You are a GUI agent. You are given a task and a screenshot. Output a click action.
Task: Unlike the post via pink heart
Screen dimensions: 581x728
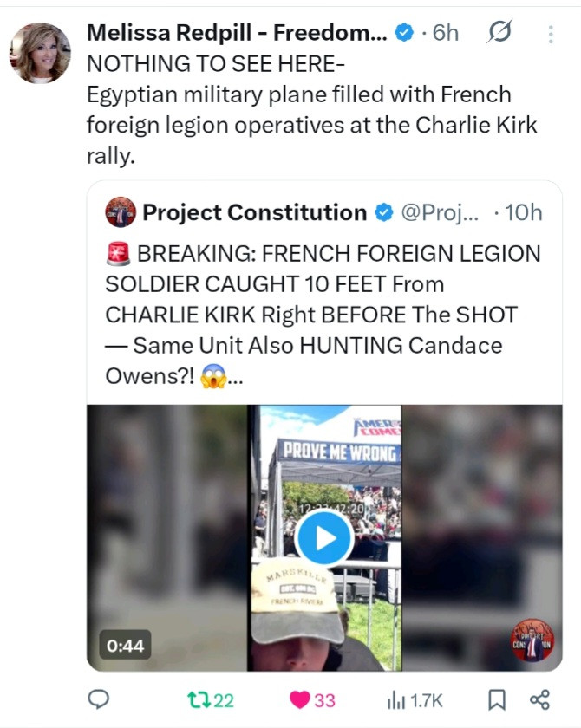[x=300, y=699]
